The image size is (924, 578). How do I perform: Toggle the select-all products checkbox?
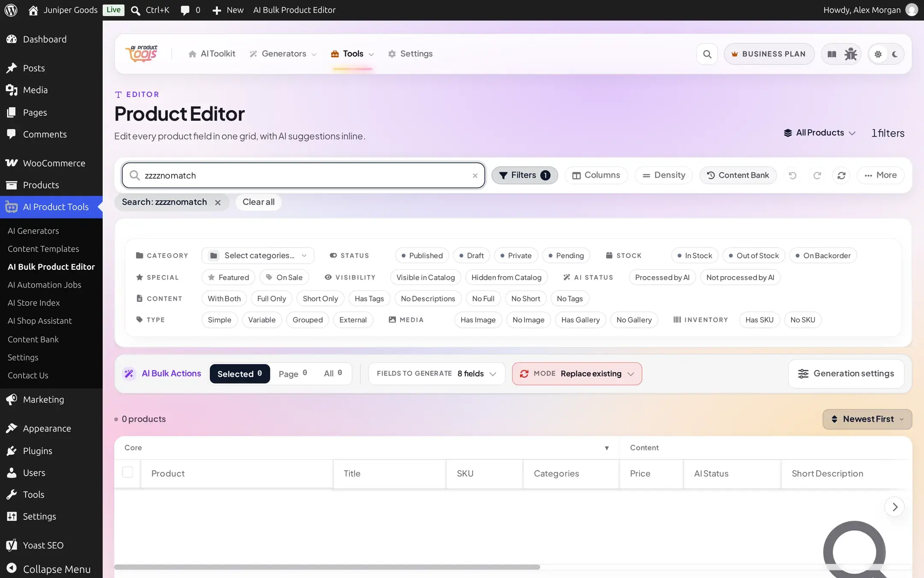pyautogui.click(x=127, y=472)
